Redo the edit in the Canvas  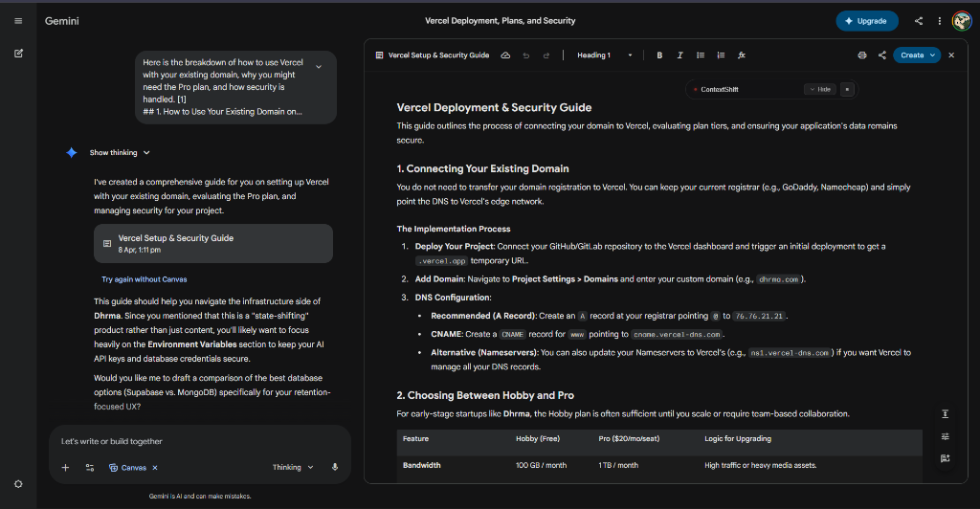[x=546, y=55]
